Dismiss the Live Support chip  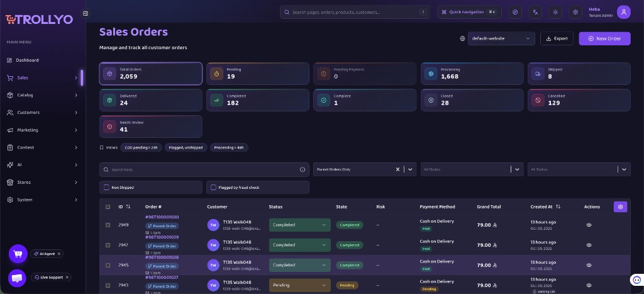click(67, 277)
